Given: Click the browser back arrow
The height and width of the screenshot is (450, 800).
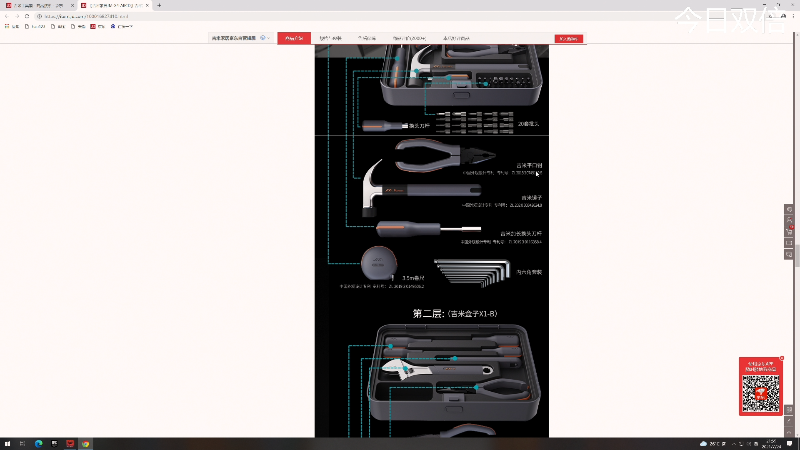Looking at the screenshot, I should pos(7,16).
